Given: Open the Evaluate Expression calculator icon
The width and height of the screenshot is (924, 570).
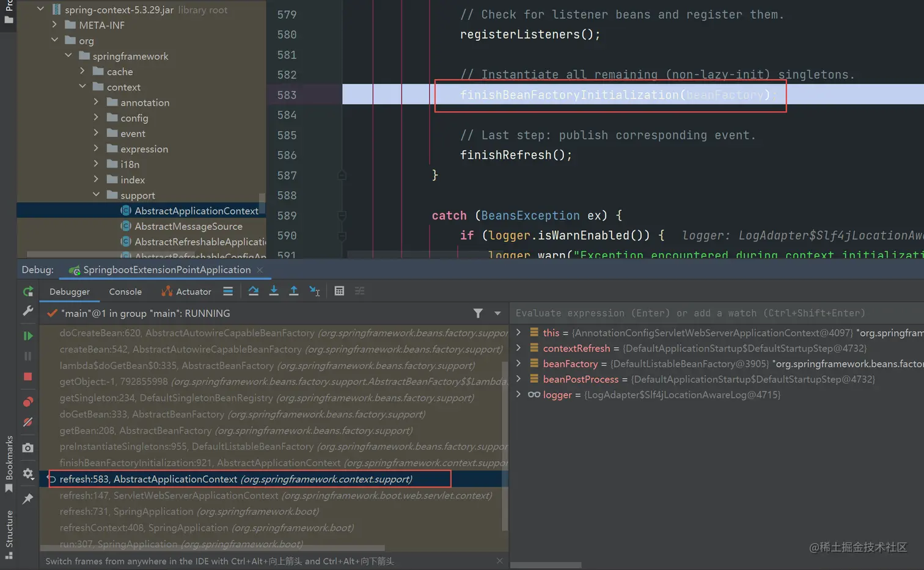Looking at the screenshot, I should [339, 291].
